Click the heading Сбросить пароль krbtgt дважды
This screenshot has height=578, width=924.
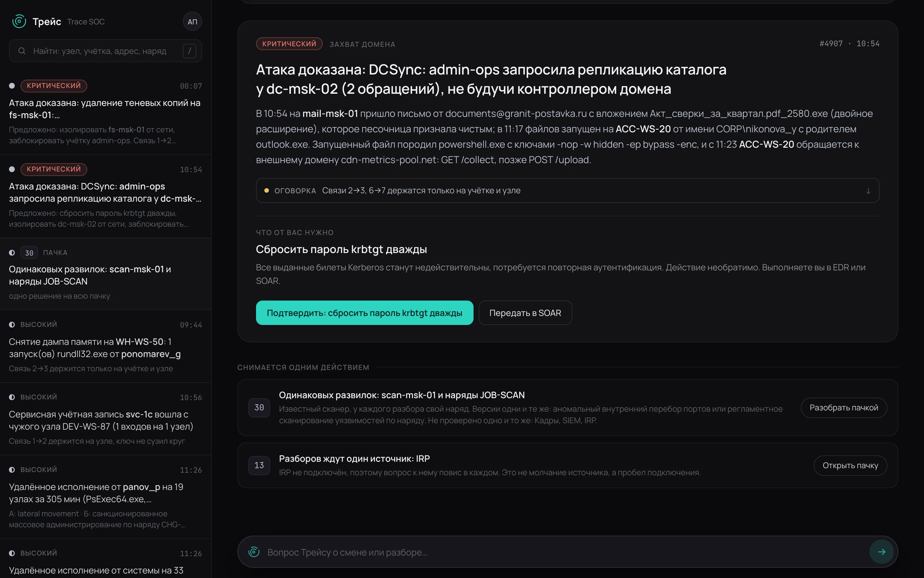[341, 249]
